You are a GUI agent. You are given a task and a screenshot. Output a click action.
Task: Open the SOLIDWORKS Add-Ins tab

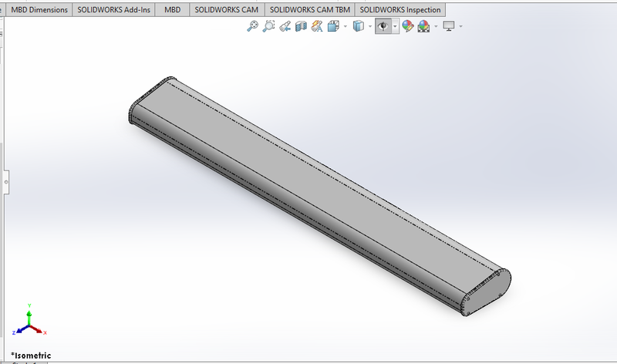(x=113, y=10)
